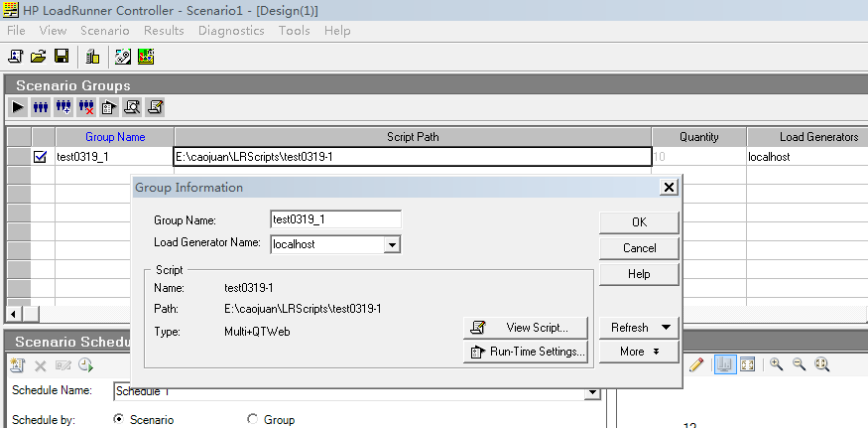Zoom out on the schedule graph
The image size is (868, 428).
tap(799, 364)
